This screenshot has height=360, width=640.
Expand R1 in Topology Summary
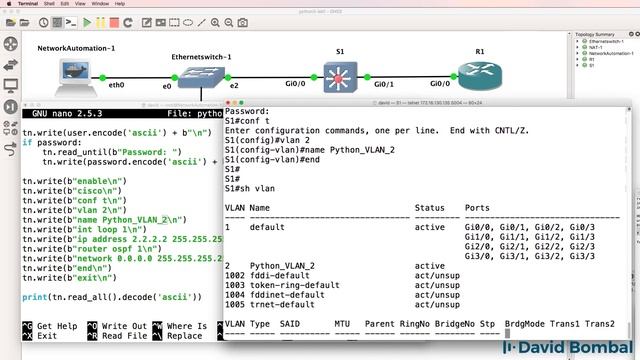coord(577,59)
